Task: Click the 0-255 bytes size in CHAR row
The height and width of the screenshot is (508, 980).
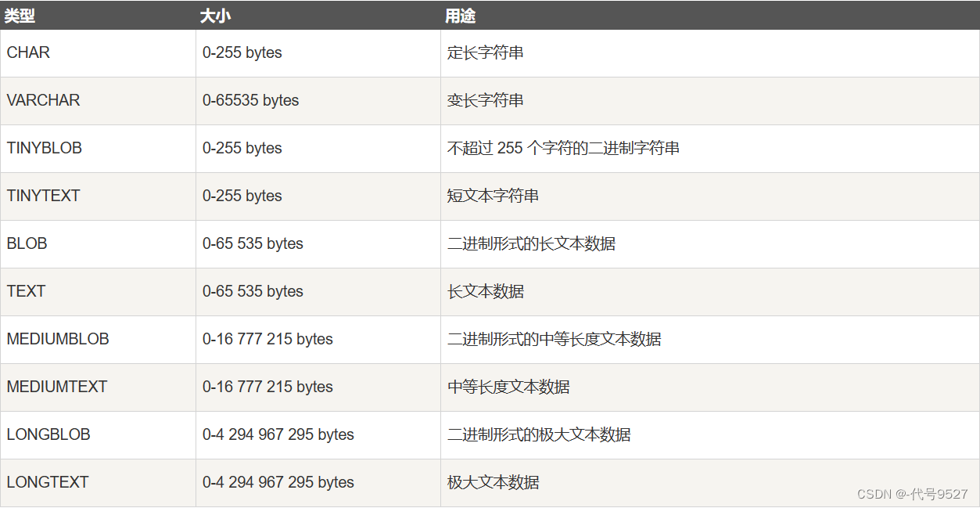Action: point(242,52)
